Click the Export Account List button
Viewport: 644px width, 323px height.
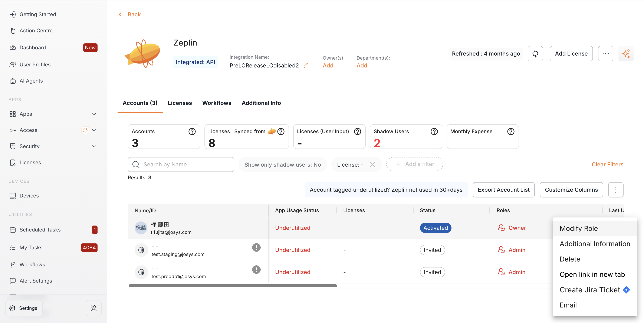click(503, 190)
